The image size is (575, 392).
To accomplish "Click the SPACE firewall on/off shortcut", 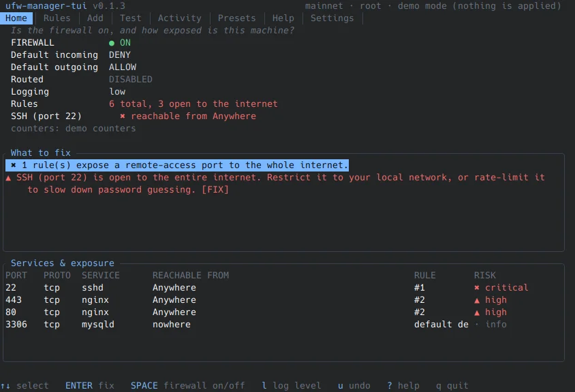I will click(x=188, y=385).
